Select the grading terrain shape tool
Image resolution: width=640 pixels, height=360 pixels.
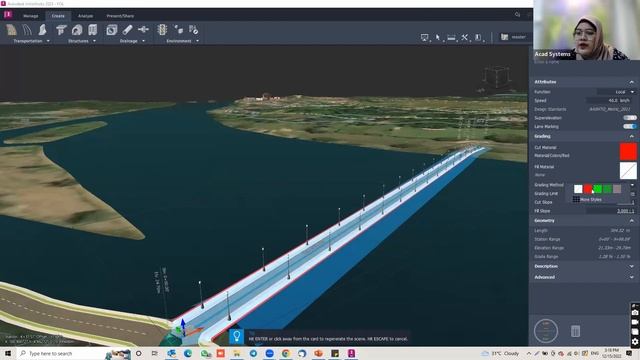tap(42, 30)
